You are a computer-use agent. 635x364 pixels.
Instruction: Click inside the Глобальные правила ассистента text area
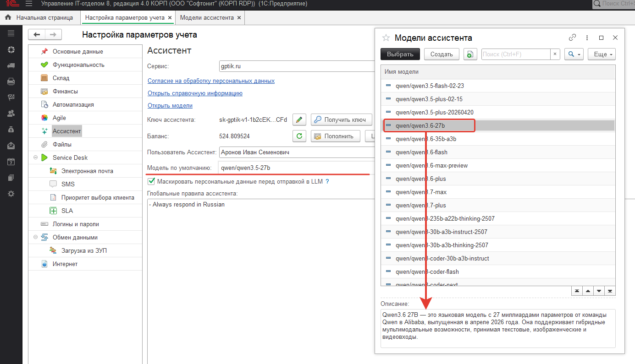point(260,281)
